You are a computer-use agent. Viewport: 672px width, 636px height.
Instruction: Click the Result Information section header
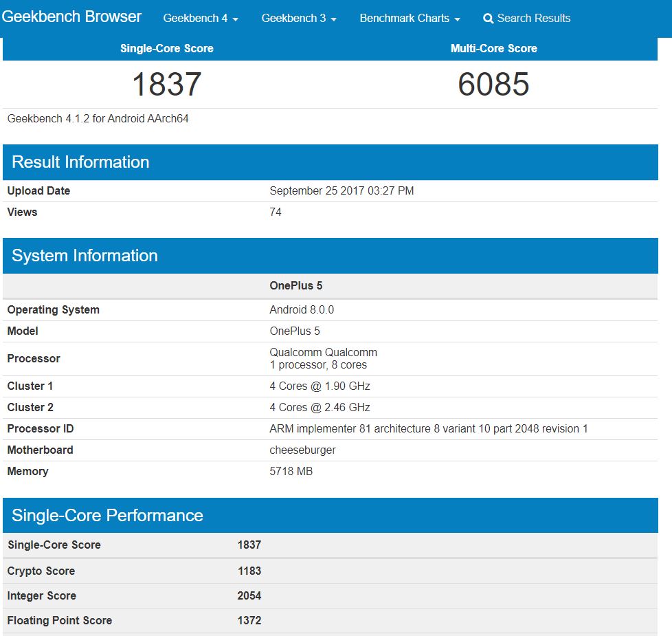click(331, 162)
